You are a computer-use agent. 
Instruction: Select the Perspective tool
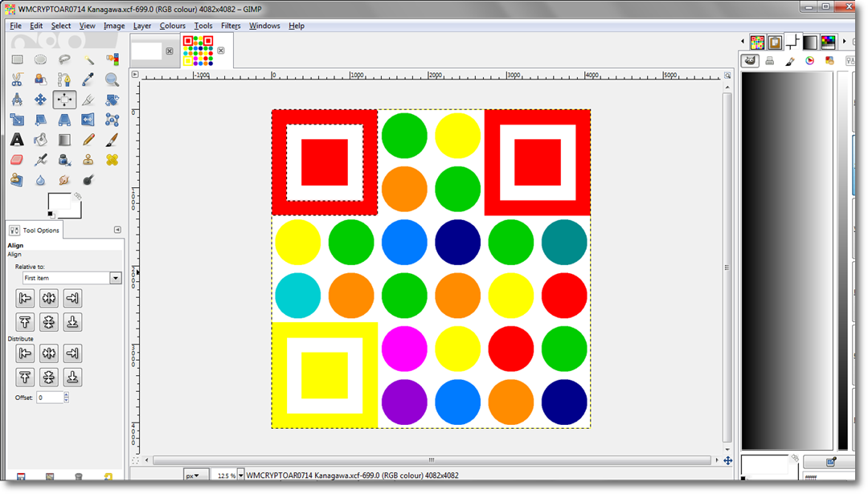pos(64,120)
